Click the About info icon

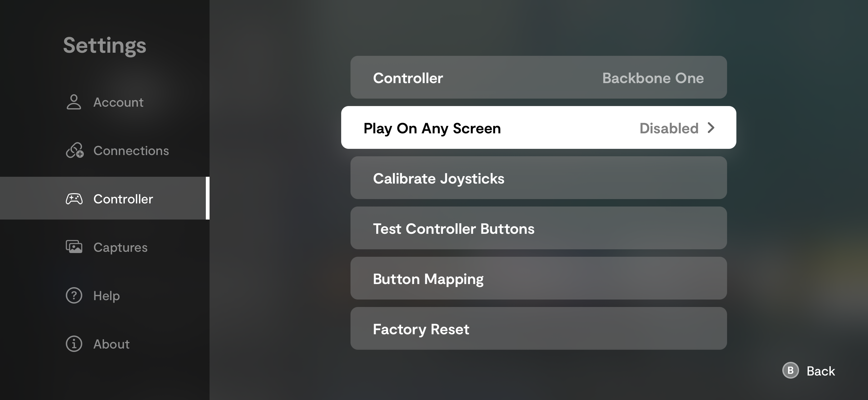pyautogui.click(x=74, y=344)
